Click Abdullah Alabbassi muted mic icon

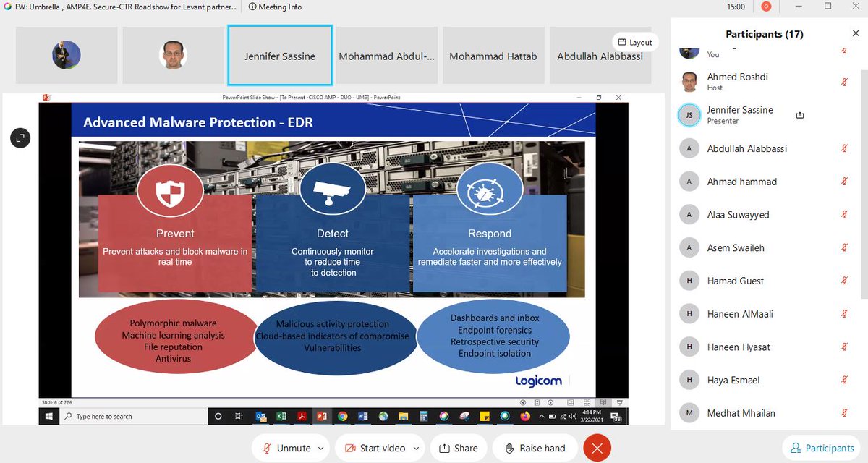[844, 148]
